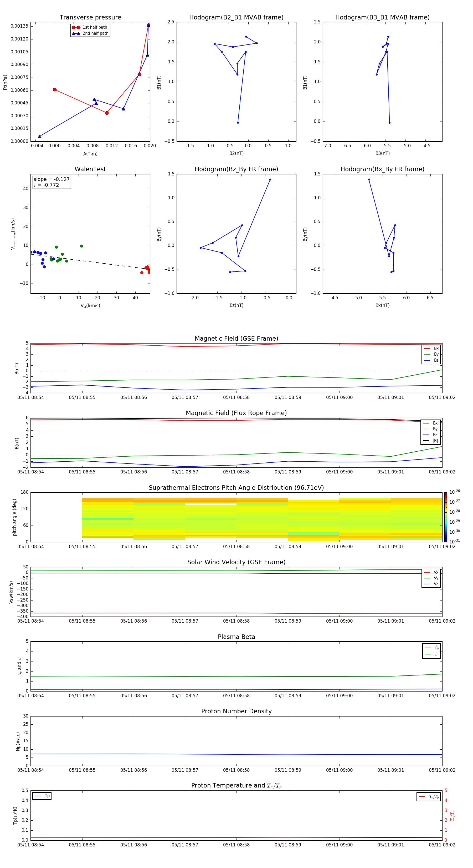Click the "Magnetic Field (GSE Frame)" title
The height and width of the screenshot is (868, 473).
(x=236, y=339)
